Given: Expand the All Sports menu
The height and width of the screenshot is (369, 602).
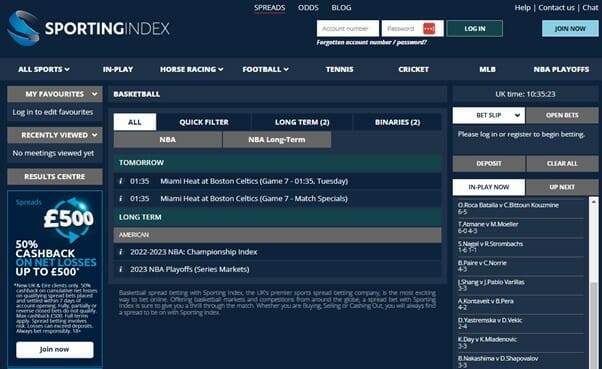Looking at the screenshot, I should (x=44, y=69).
